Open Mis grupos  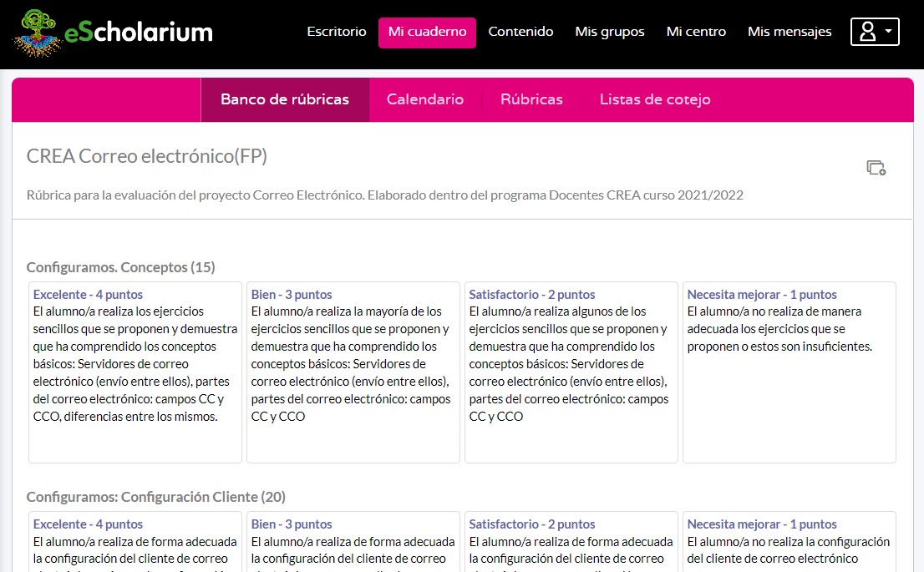click(x=610, y=32)
